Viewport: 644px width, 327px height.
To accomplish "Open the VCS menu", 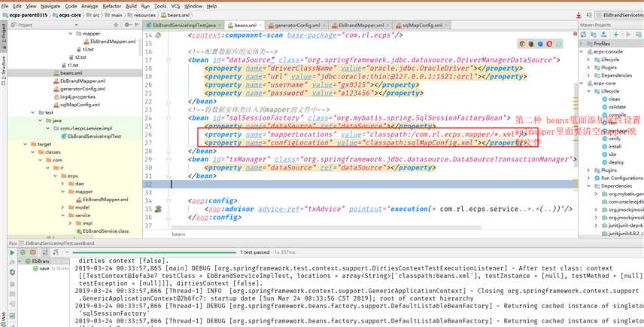I will (x=175, y=6).
